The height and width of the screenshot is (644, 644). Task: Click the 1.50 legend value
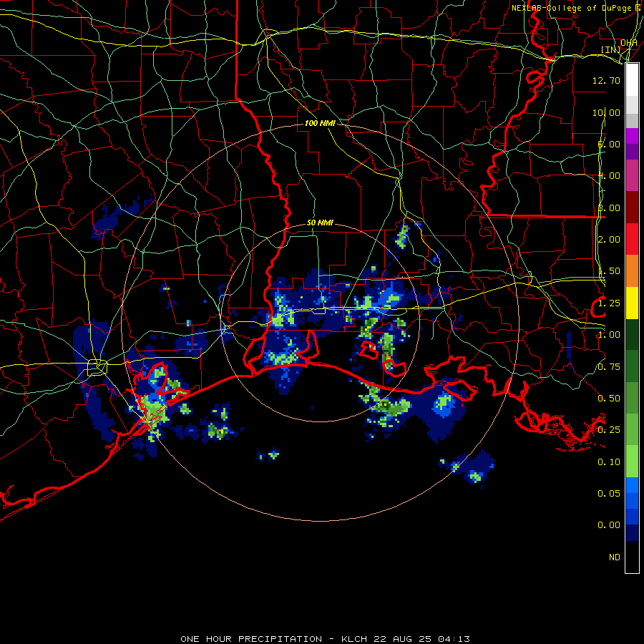coord(609,271)
